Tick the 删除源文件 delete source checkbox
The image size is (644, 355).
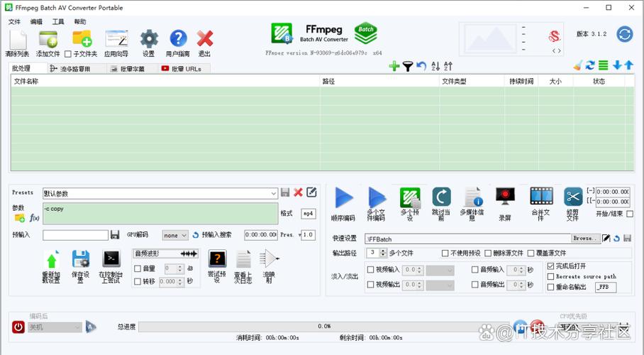point(488,253)
